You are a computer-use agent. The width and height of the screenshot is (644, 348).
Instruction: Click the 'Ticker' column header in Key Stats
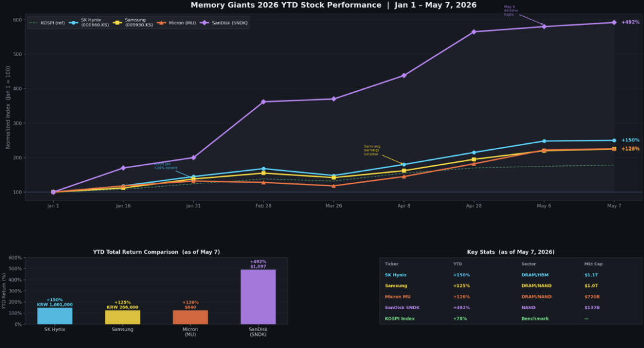tap(391, 264)
